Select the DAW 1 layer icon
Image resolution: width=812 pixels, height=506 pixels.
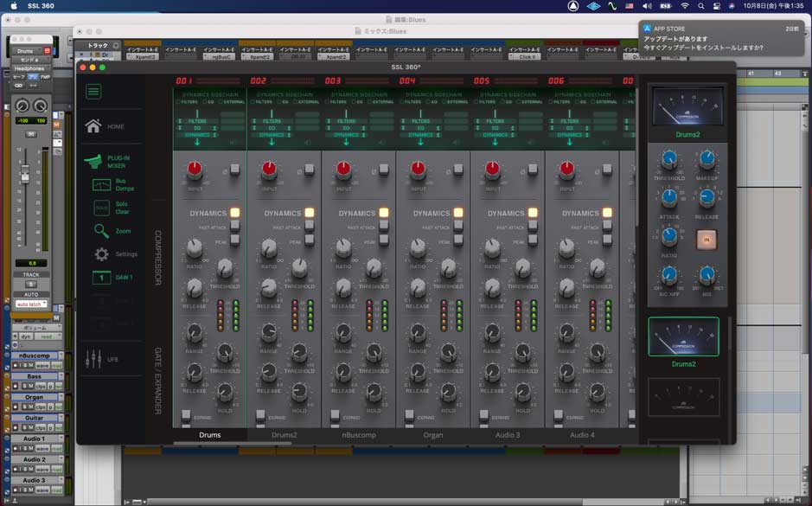(101, 278)
